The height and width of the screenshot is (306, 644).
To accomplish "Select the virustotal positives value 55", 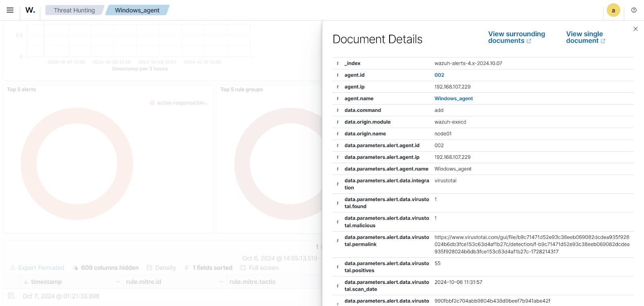I will pyautogui.click(x=438, y=263).
